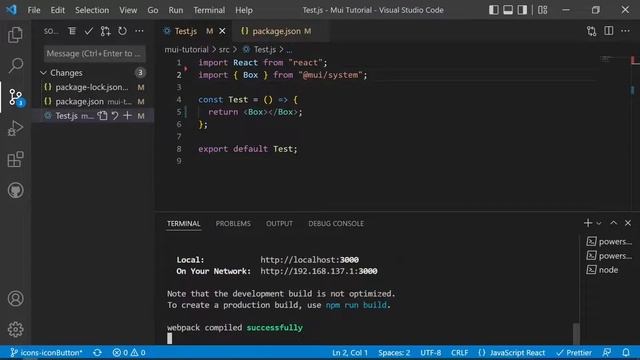Select the node terminal instance

coord(609,270)
